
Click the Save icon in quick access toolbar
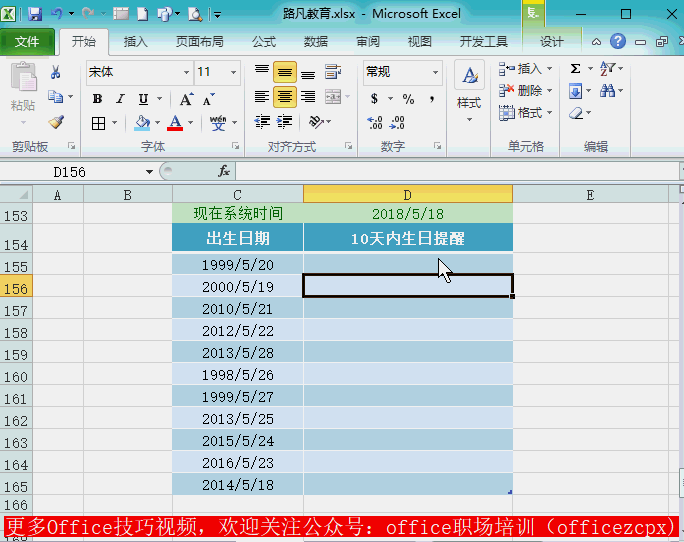point(35,14)
